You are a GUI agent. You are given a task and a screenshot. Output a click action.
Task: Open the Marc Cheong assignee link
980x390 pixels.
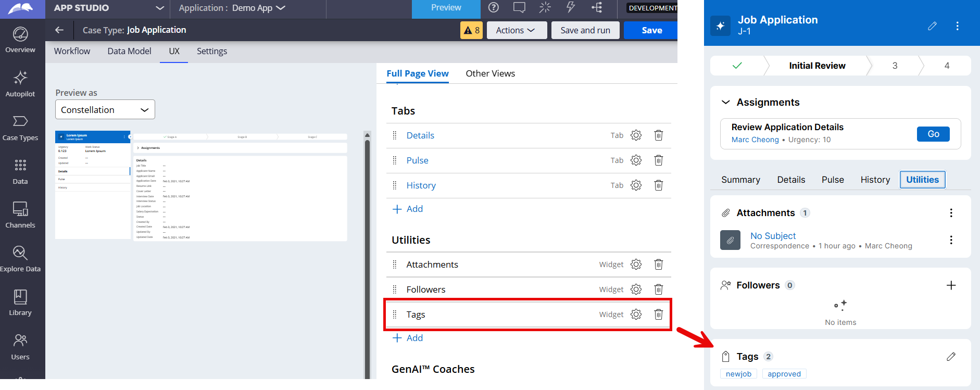click(x=755, y=140)
